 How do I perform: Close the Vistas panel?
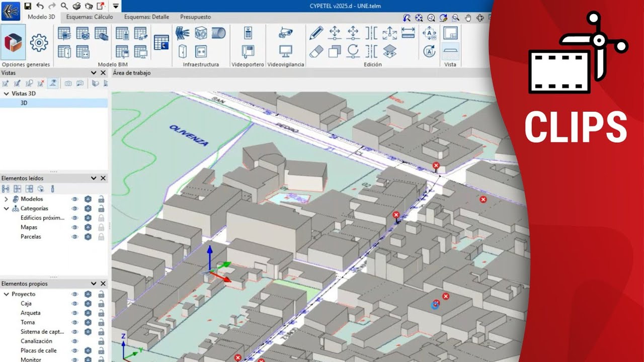pyautogui.click(x=103, y=73)
